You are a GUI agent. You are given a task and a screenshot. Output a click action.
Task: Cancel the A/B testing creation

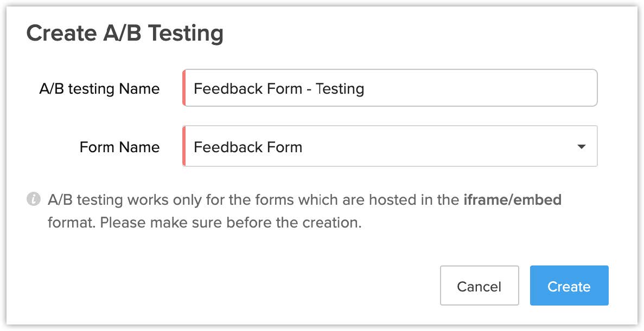tap(479, 285)
